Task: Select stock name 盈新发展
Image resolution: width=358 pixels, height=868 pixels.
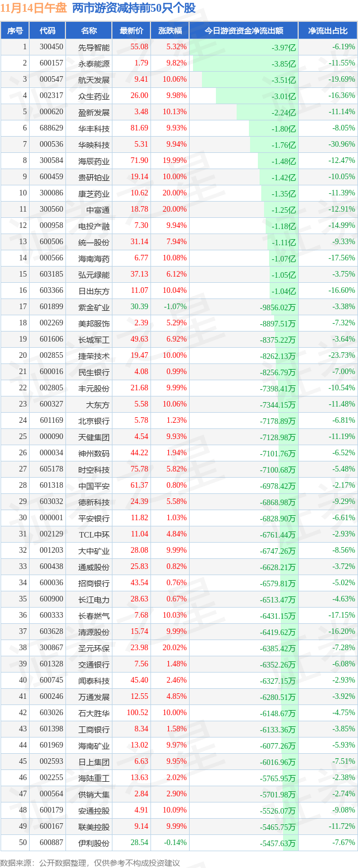Action: click(94, 112)
